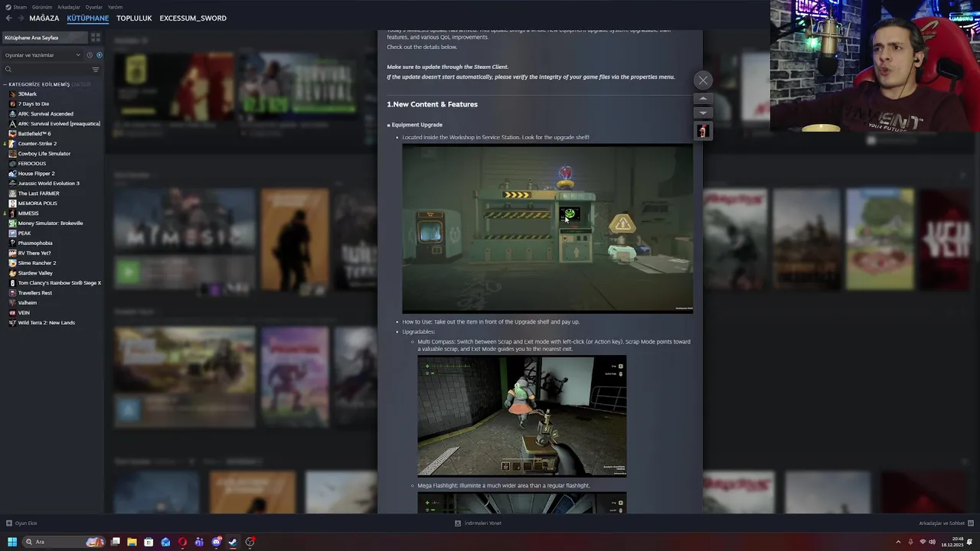980x551 pixels.
Task: Switch to grid collections view icon
Action: point(96,37)
